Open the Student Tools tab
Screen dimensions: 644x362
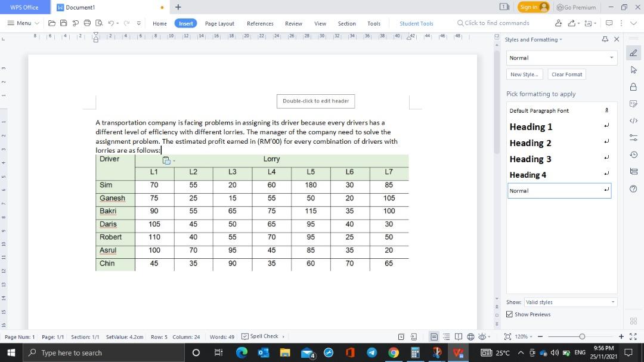click(416, 23)
